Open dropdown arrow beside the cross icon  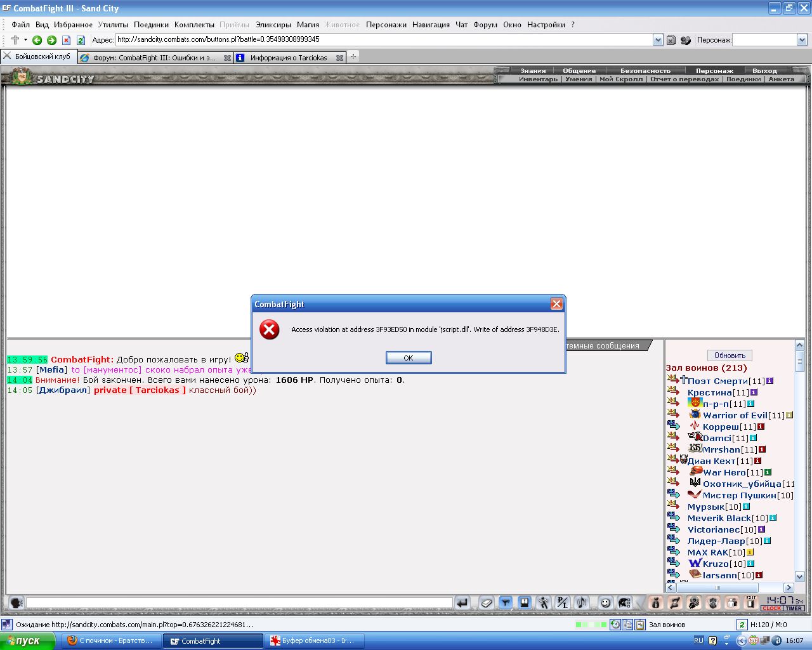click(25, 40)
